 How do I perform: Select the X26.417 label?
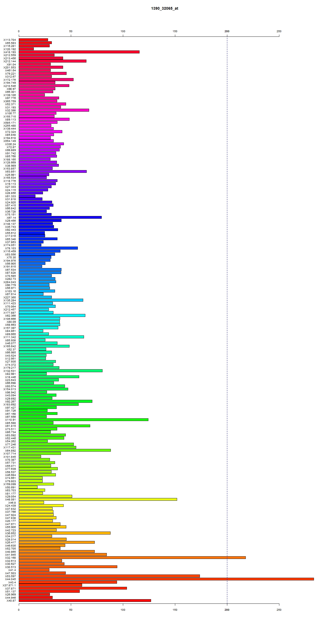10,543
